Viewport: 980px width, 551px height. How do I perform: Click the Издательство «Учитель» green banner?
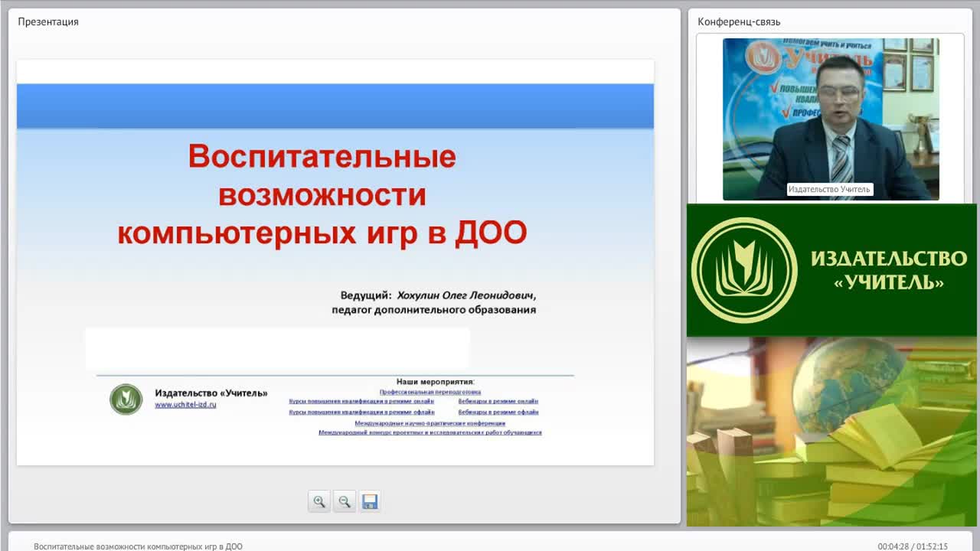[831, 270]
